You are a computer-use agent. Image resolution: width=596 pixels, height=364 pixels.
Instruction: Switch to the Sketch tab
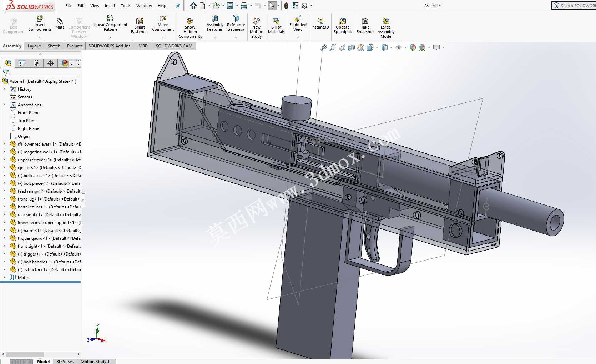click(x=54, y=46)
